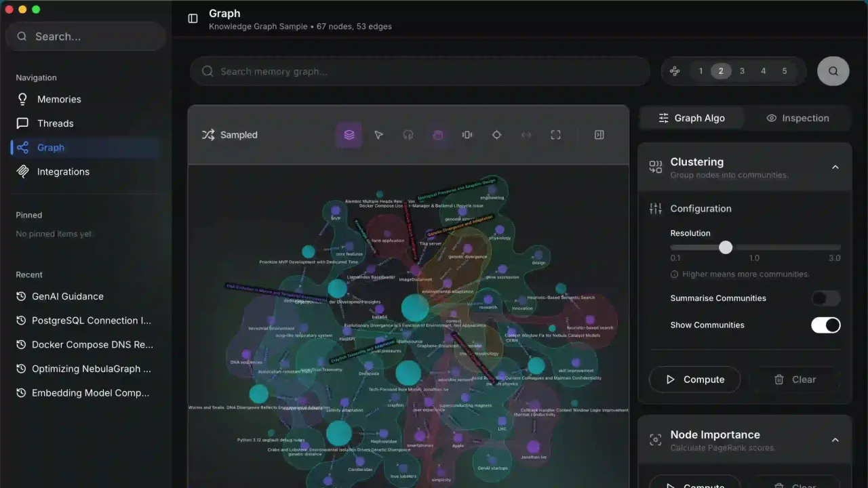This screenshot has height=488, width=868.
Task: Toggle the left sidebar panel icon
Action: tap(193, 19)
